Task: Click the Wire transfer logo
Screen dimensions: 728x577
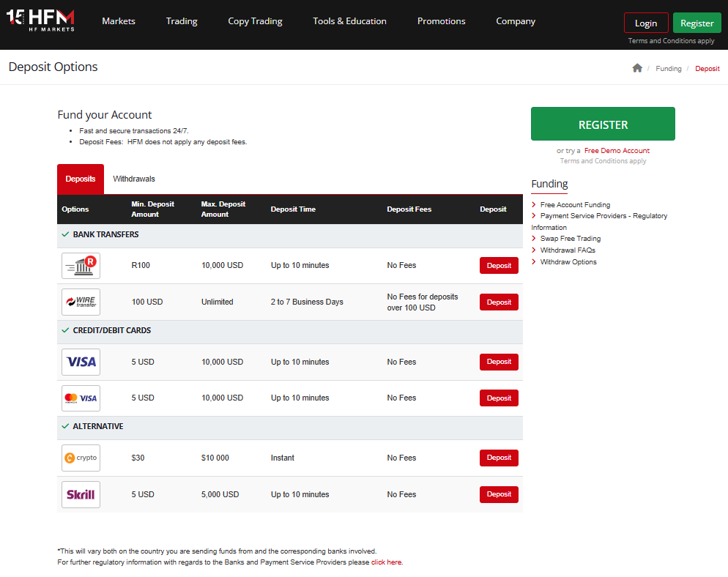Action: coord(81,302)
